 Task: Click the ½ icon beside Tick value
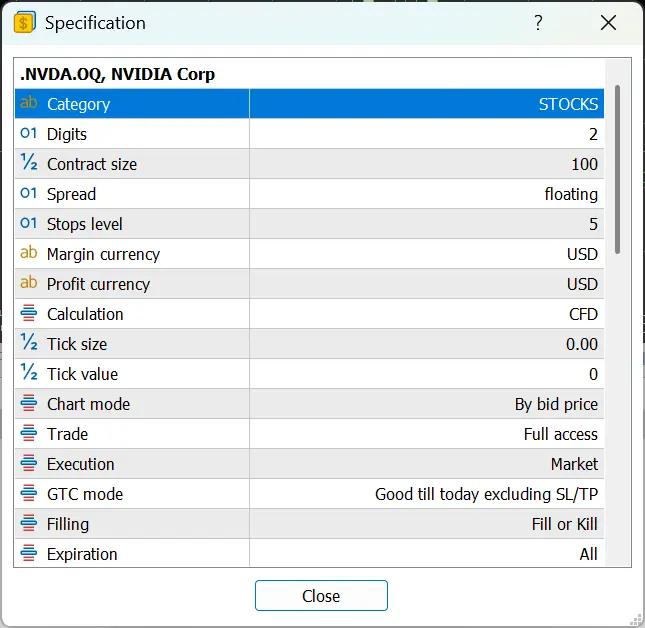click(x=28, y=372)
